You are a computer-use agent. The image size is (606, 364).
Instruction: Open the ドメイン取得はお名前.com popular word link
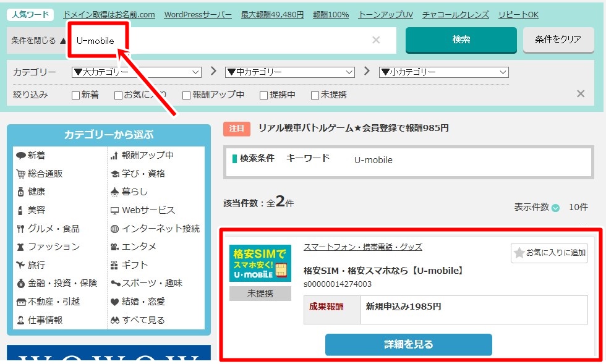(109, 15)
